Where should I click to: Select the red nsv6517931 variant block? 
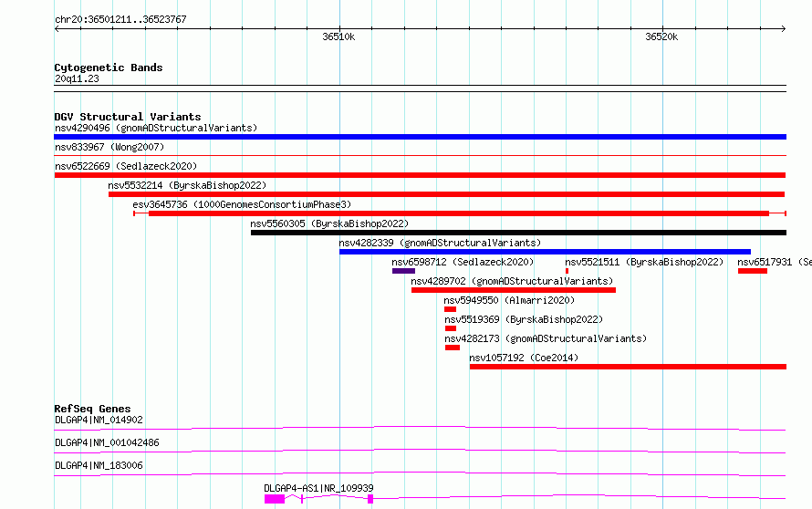(x=753, y=271)
